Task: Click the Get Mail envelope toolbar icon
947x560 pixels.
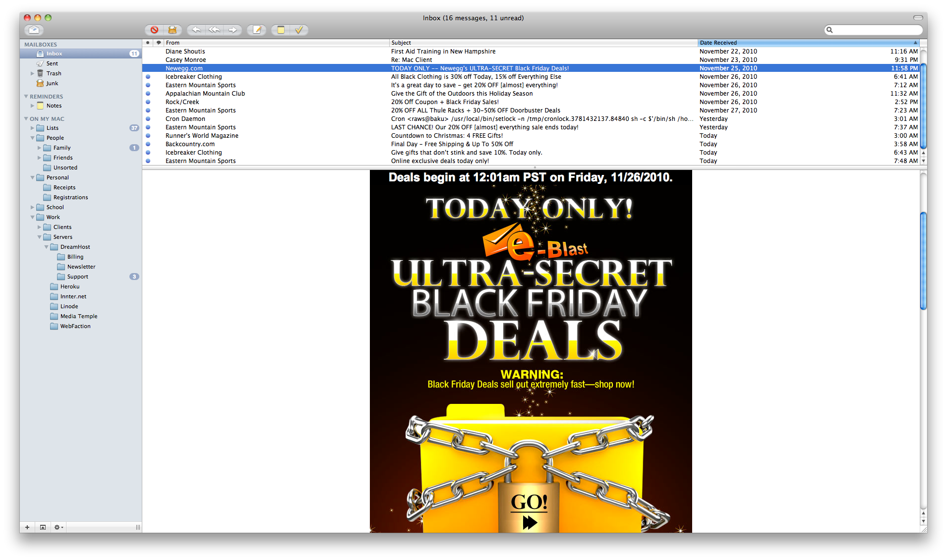Action: pos(34,30)
